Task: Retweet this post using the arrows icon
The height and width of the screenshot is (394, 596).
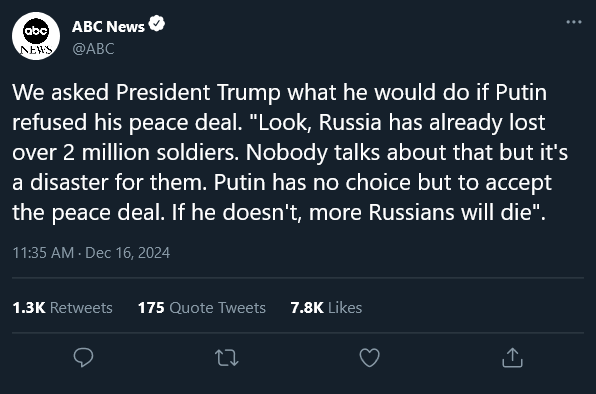Action: pos(227,358)
